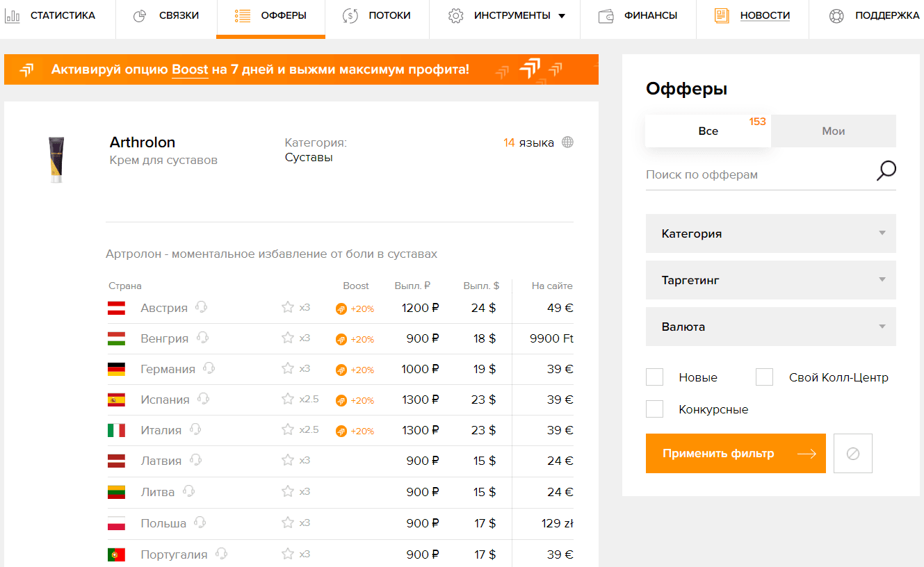Open the Статистика tab
The width and height of the screenshot is (924, 567).
pyautogui.click(x=50, y=15)
